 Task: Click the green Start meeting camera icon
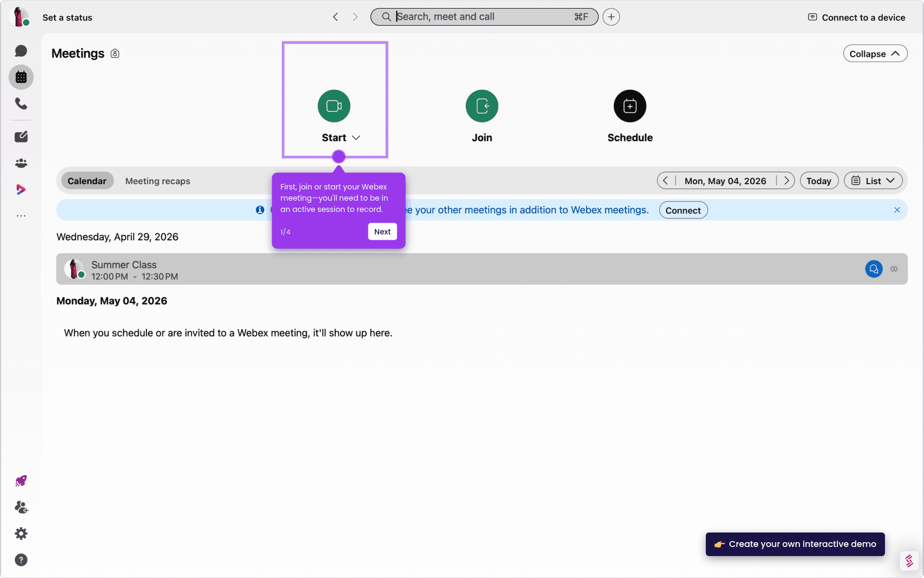click(x=334, y=106)
